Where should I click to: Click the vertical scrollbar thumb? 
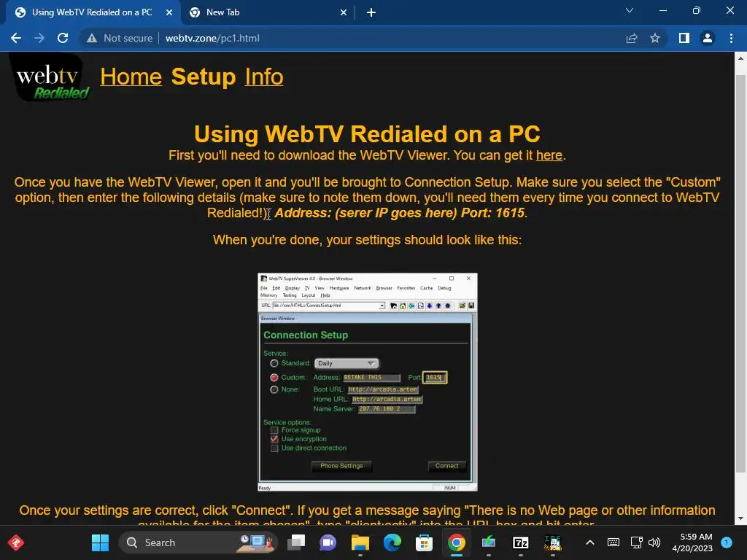pos(740,273)
